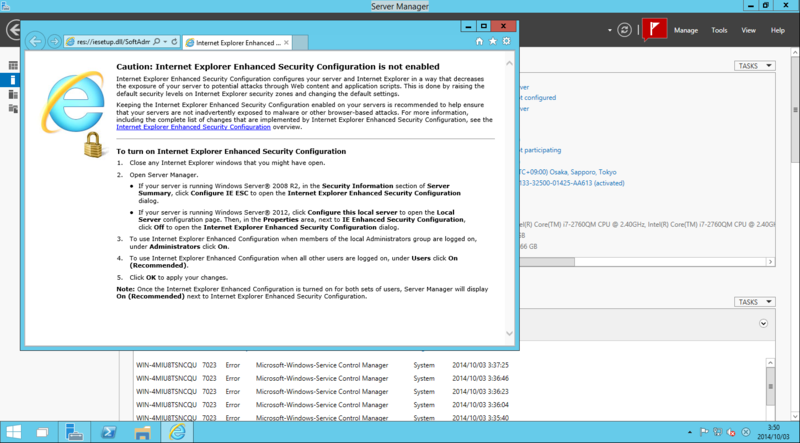Click 'configured' link in Server Manager properties
The height and width of the screenshot is (443, 800).
538,97
